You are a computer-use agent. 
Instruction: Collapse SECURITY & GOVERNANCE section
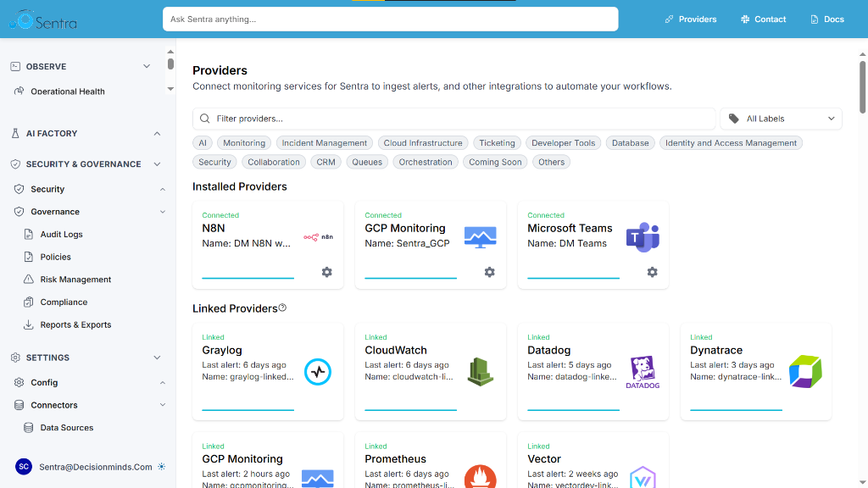tap(157, 164)
